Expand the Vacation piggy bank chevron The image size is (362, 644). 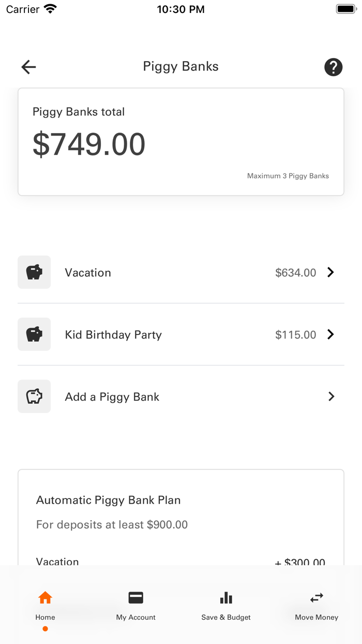click(x=330, y=272)
